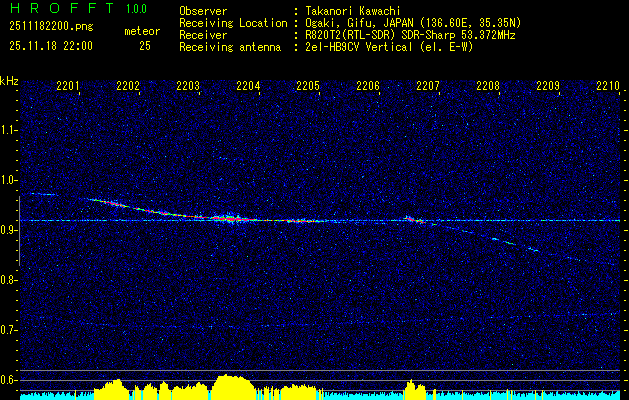
Task: Click the 2208 time marker
Action: [x=488, y=85]
